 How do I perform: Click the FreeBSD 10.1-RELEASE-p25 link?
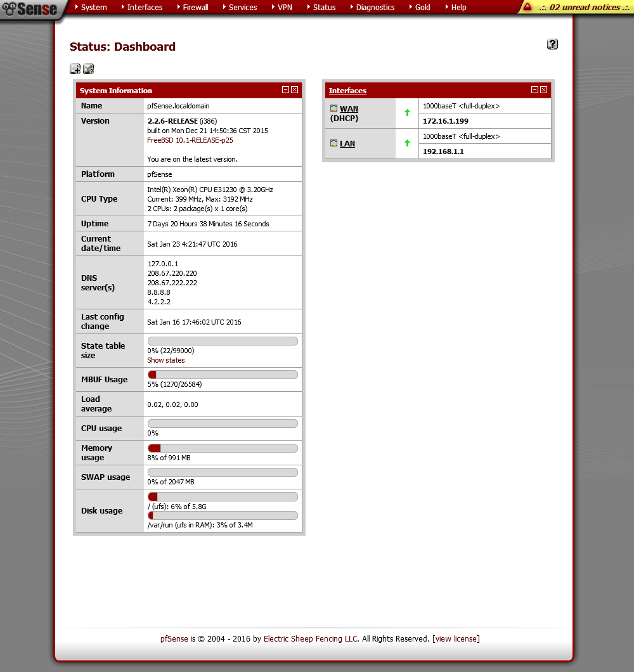click(190, 140)
